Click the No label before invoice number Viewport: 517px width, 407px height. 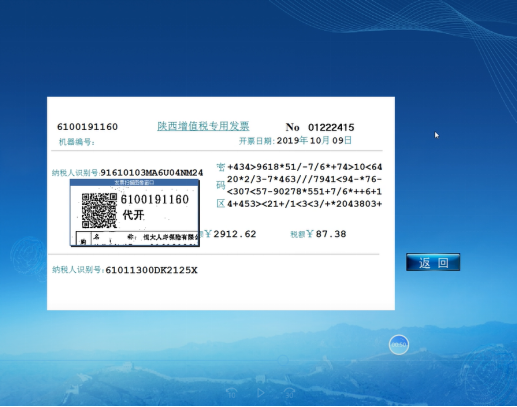tap(293, 127)
